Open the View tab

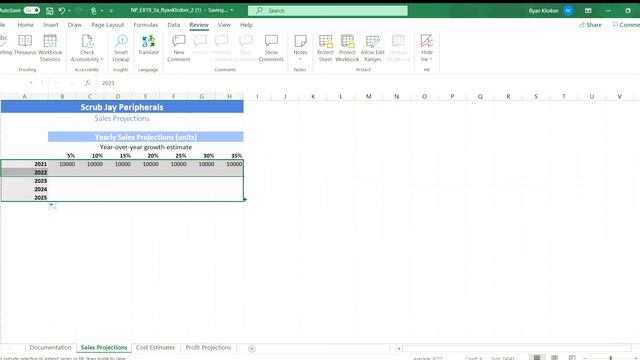(224, 25)
